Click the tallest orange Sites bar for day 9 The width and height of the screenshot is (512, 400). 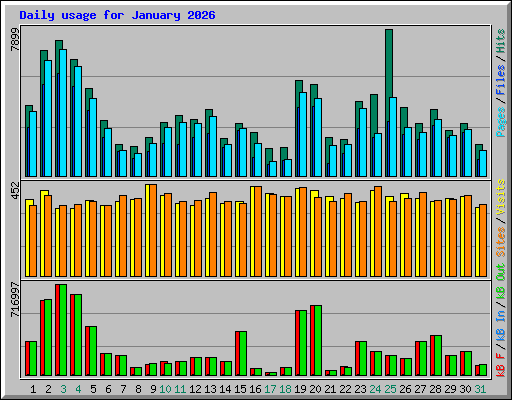click(x=153, y=230)
